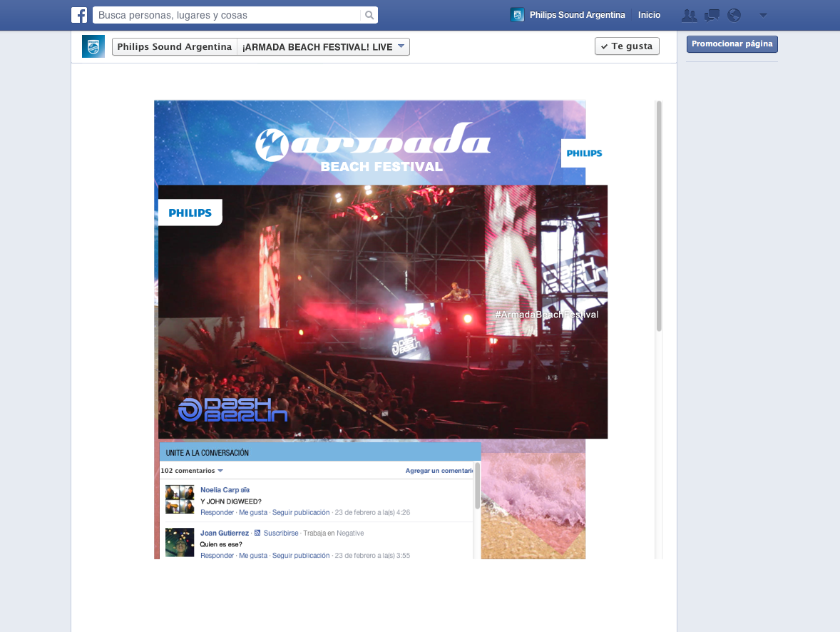
Task: Open the ¡ARMADA BEACH FESTIVAL! LIVE dropdown
Action: pyautogui.click(x=324, y=46)
